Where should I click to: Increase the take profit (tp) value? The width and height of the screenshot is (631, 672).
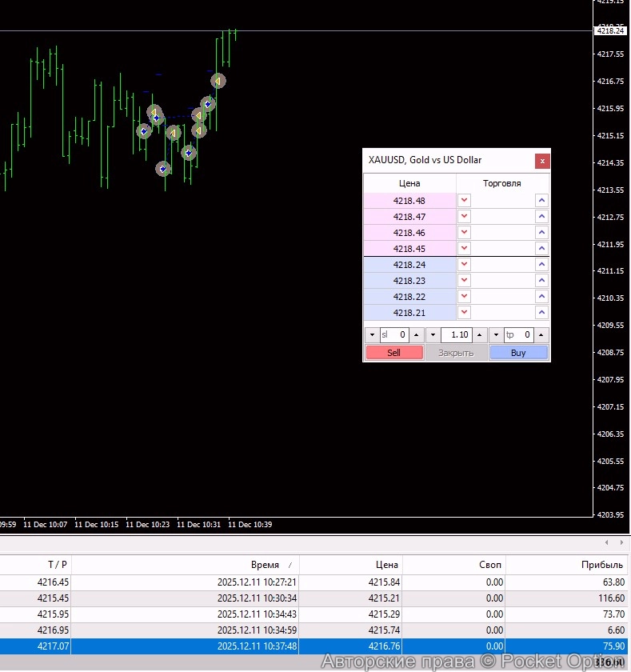[x=541, y=335]
